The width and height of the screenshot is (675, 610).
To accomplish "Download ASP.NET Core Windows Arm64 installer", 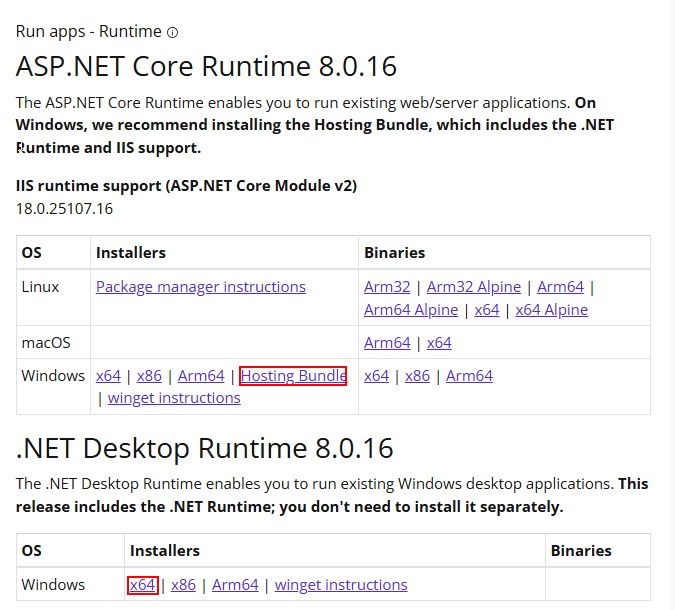I will 201,376.
